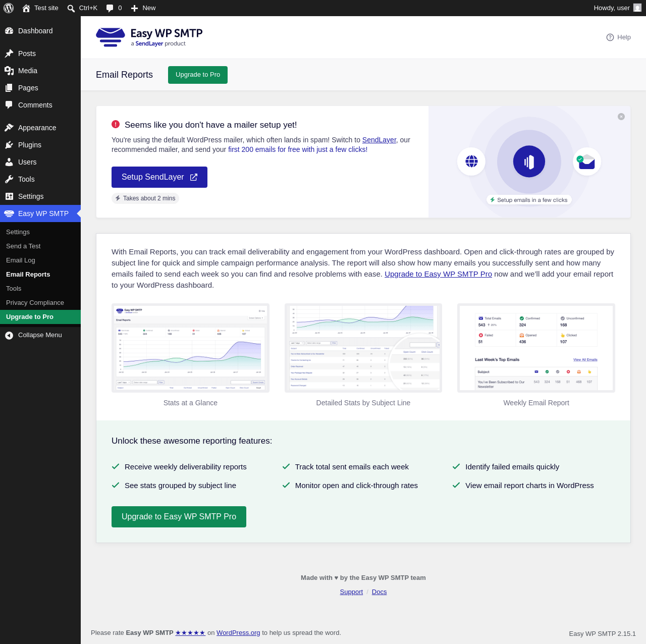Click the Settings sliders icon
646x644 pixels.
point(9,196)
